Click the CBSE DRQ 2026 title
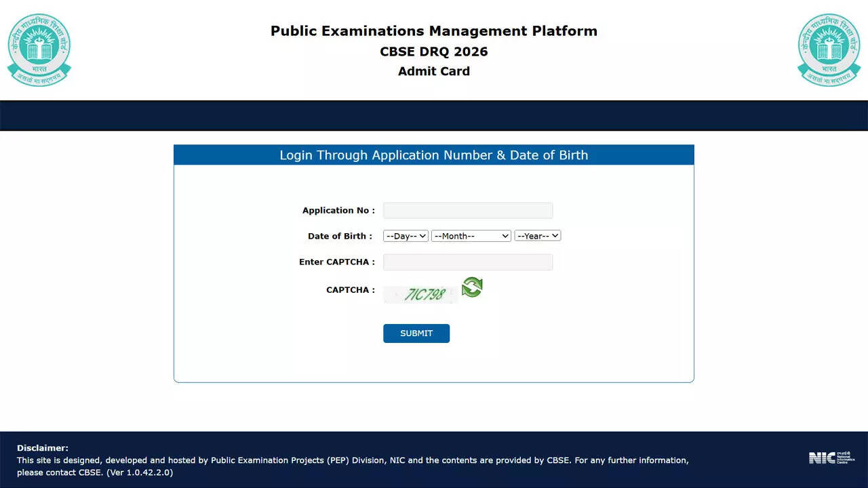 [x=433, y=51]
